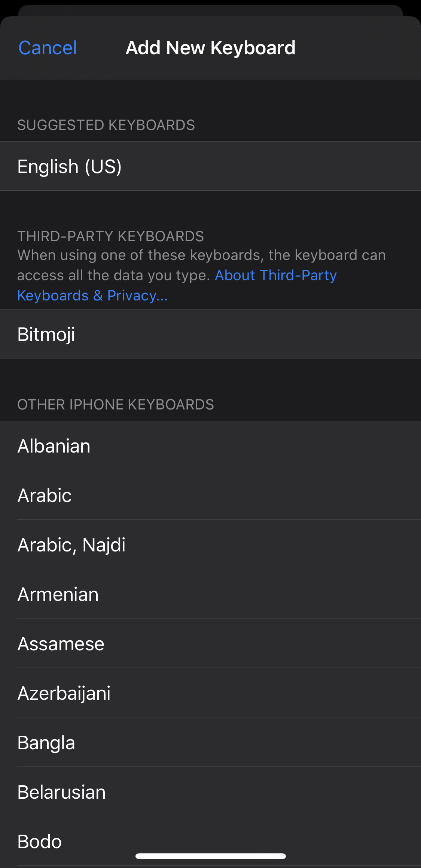Tap the home indicator bar
The width and height of the screenshot is (421, 868).
click(210, 856)
